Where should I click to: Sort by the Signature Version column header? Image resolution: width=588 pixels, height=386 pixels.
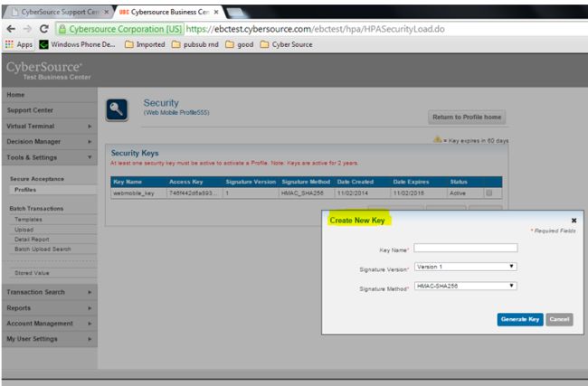point(251,182)
